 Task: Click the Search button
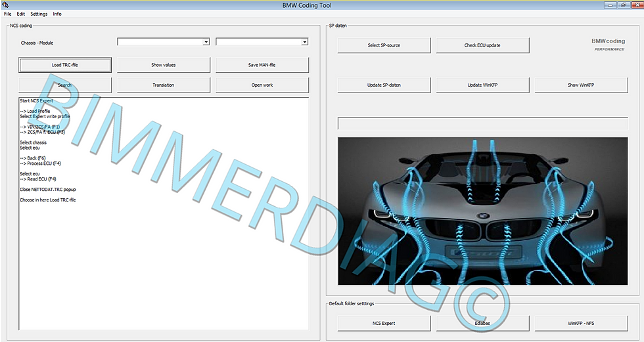point(65,85)
